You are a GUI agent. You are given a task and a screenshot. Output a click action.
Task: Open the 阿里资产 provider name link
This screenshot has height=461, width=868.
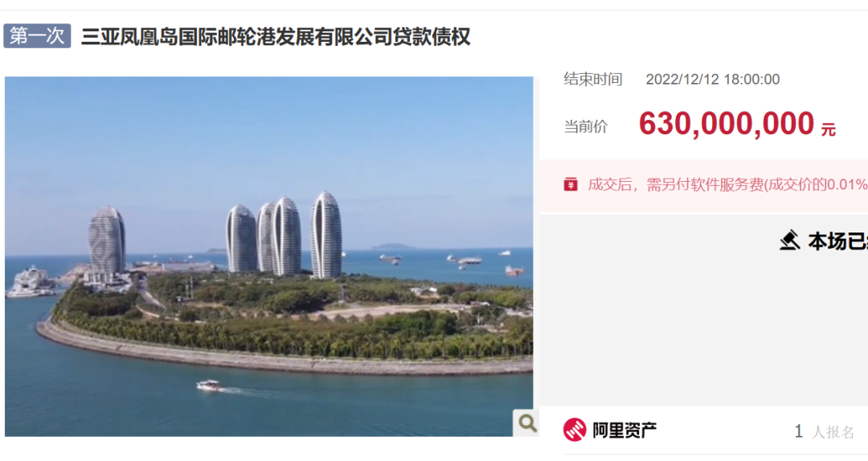point(624,430)
